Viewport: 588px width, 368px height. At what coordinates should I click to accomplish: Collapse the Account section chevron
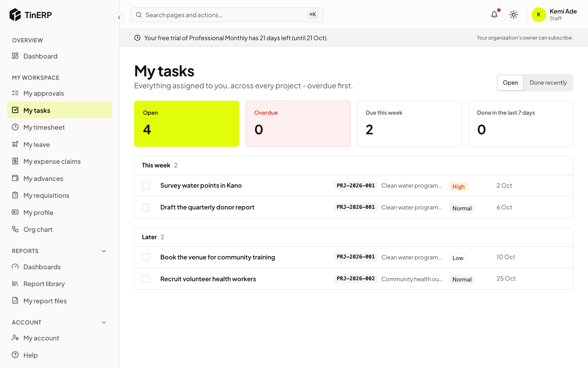[104, 323]
